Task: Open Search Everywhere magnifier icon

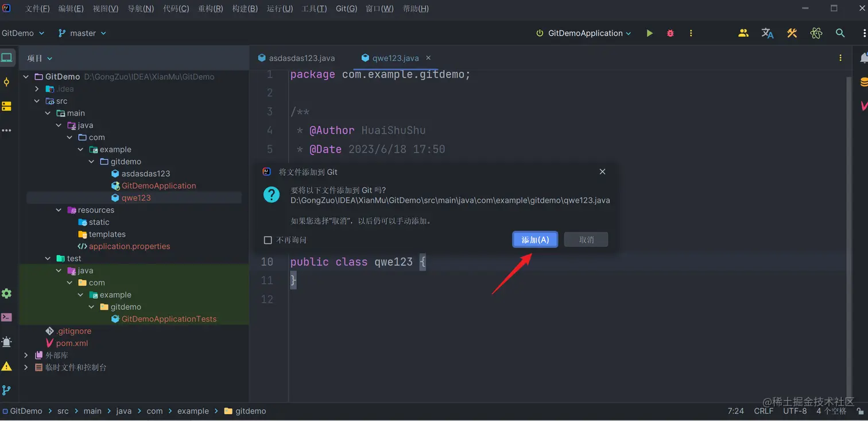Action: click(840, 33)
